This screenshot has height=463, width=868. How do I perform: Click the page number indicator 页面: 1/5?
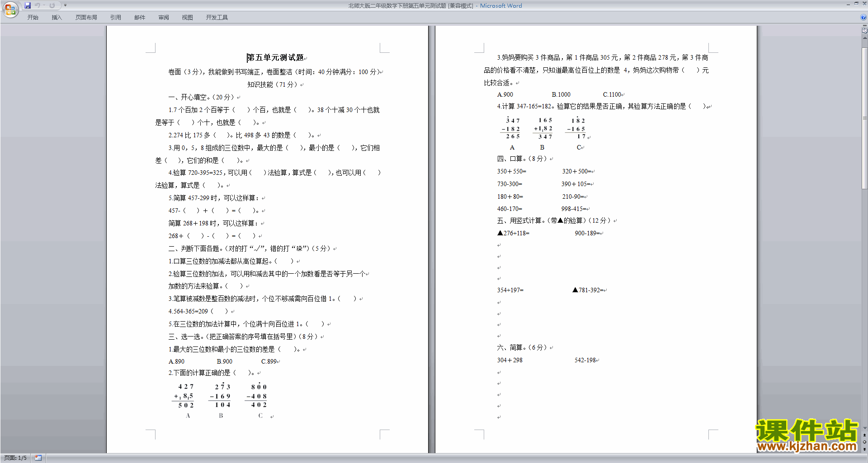pos(15,458)
